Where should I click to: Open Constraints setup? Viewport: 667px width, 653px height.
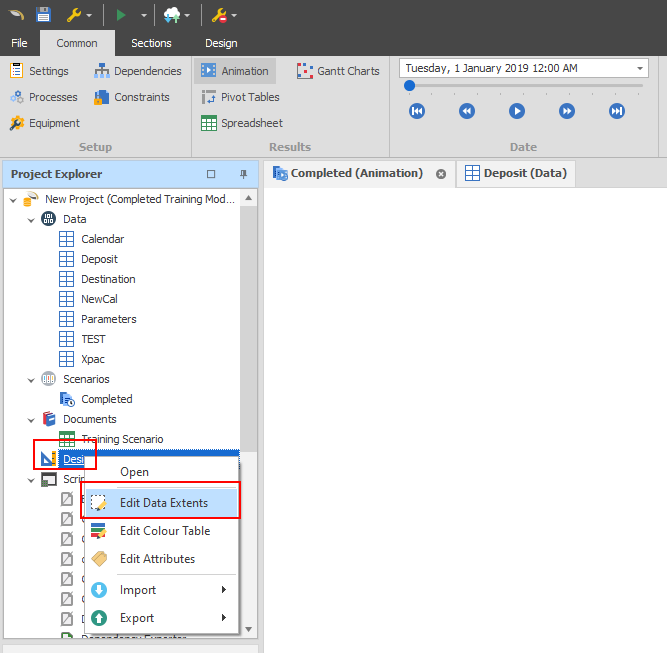(131, 97)
